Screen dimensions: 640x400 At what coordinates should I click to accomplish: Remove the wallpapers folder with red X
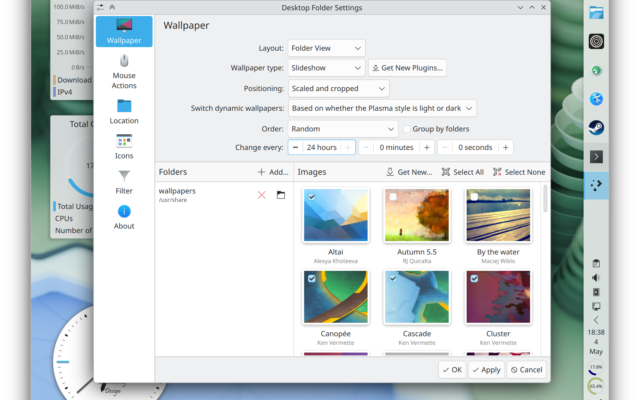262,195
